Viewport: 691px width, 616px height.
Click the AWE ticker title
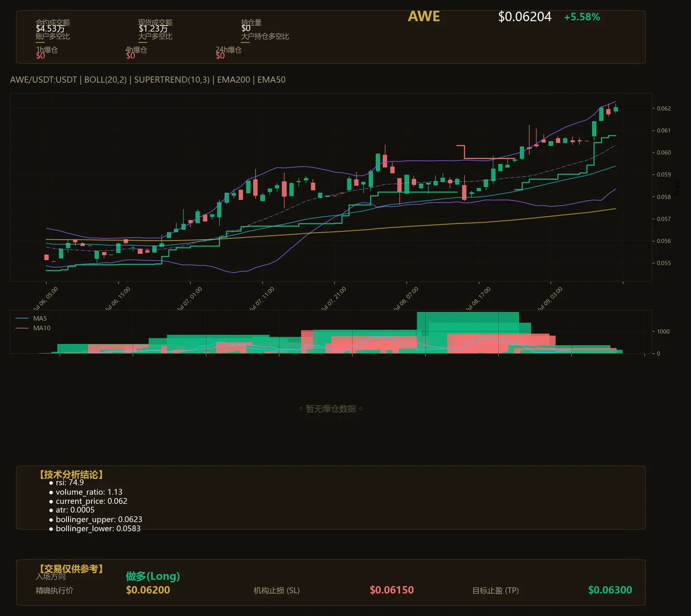point(424,17)
